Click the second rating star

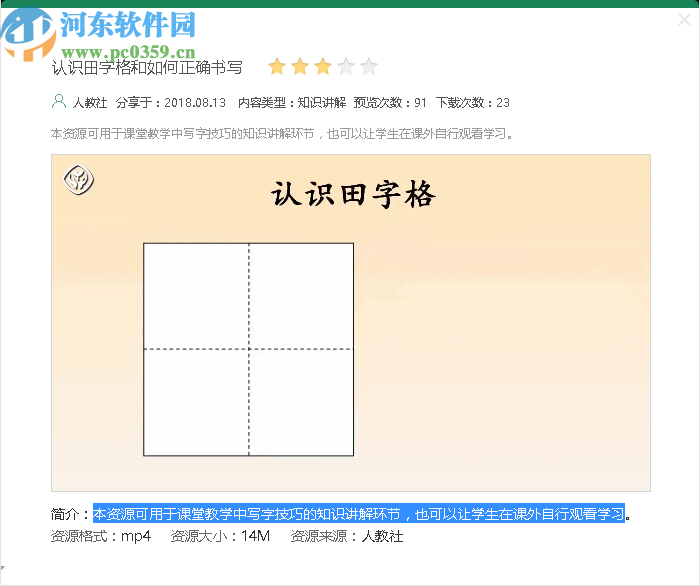pos(300,66)
